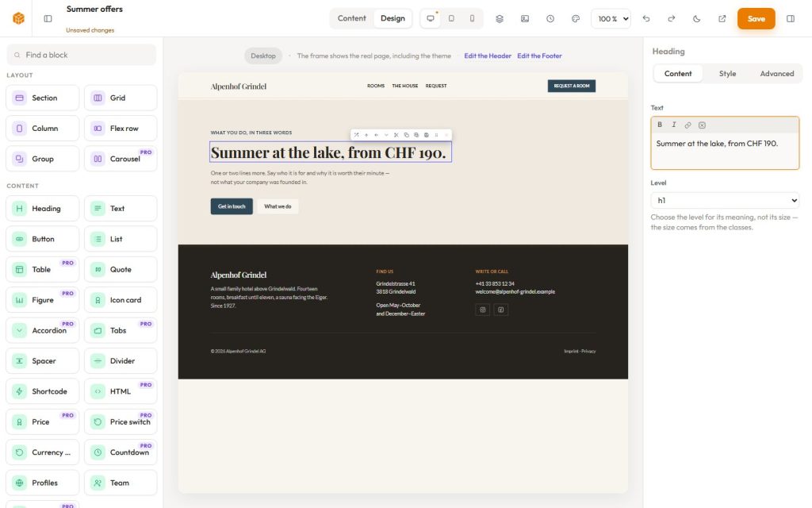Open the media library image icon
This screenshot has height=508, width=812.
525,19
